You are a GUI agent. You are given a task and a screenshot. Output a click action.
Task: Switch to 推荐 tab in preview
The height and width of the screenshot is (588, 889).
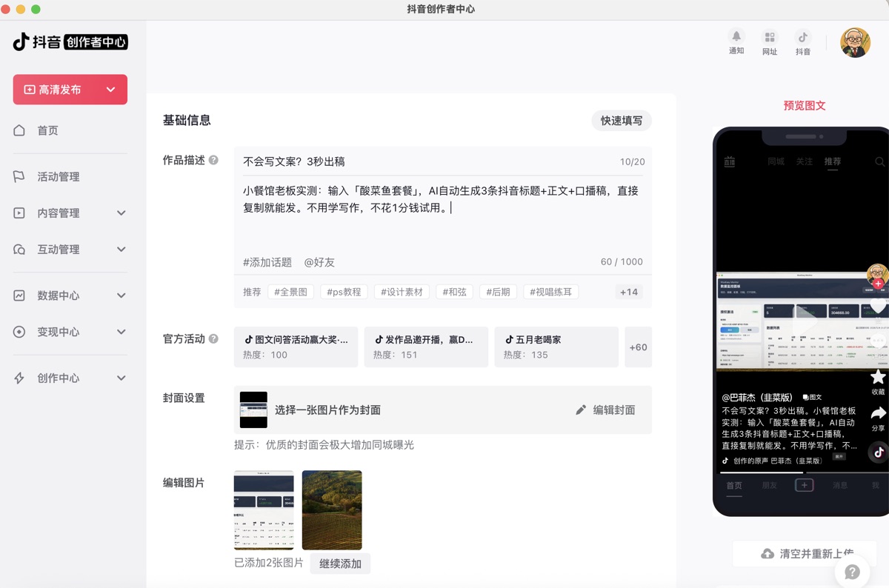(x=833, y=161)
